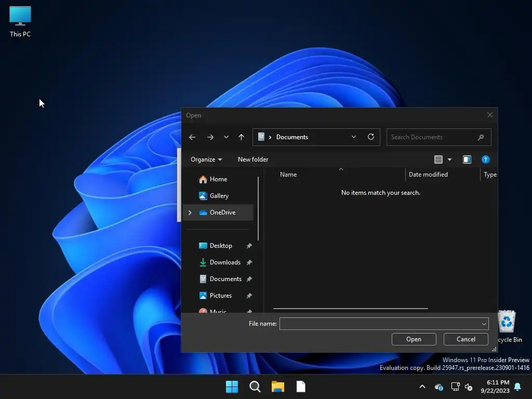Viewport: 532px width, 399px height.
Task: Select the Recycle Bin desktop icon
Action: point(508,326)
